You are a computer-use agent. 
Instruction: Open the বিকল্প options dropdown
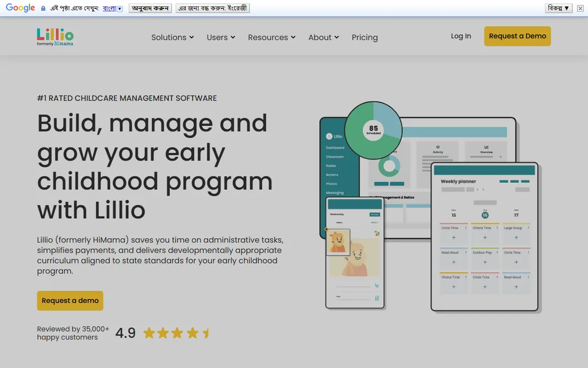pos(559,8)
